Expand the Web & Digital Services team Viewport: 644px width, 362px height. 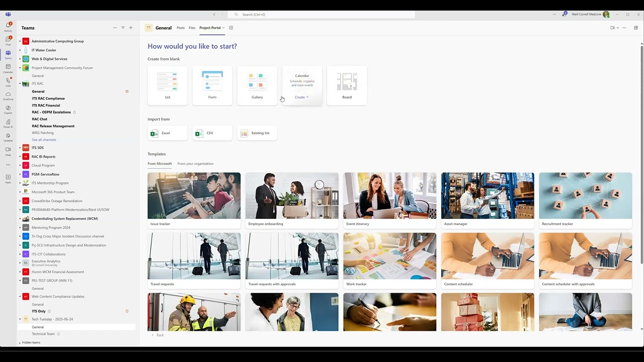click(x=20, y=59)
